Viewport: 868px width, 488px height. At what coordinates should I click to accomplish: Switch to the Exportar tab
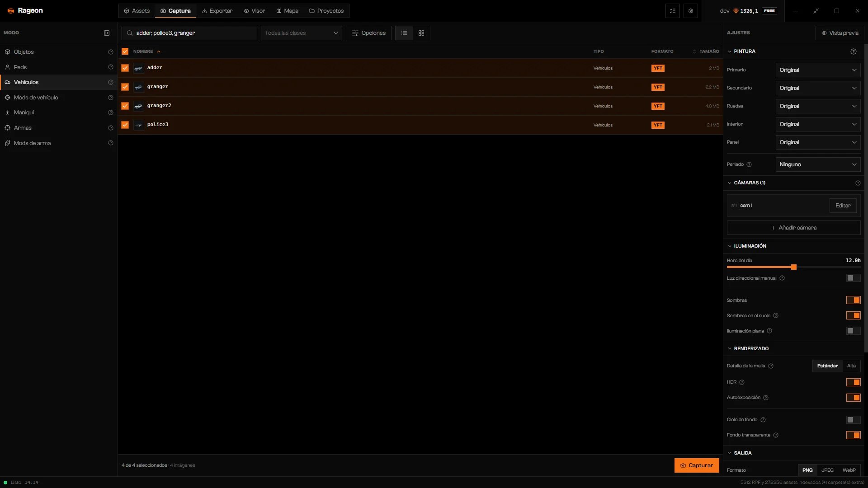pyautogui.click(x=217, y=11)
